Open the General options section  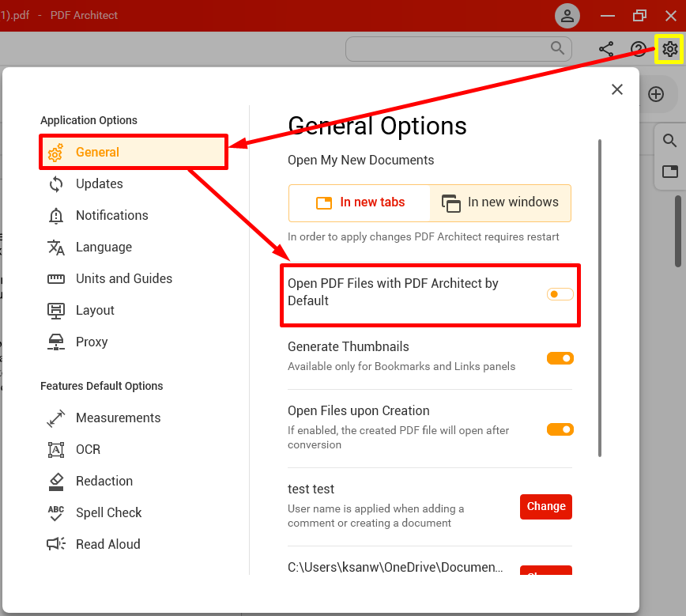pos(134,152)
